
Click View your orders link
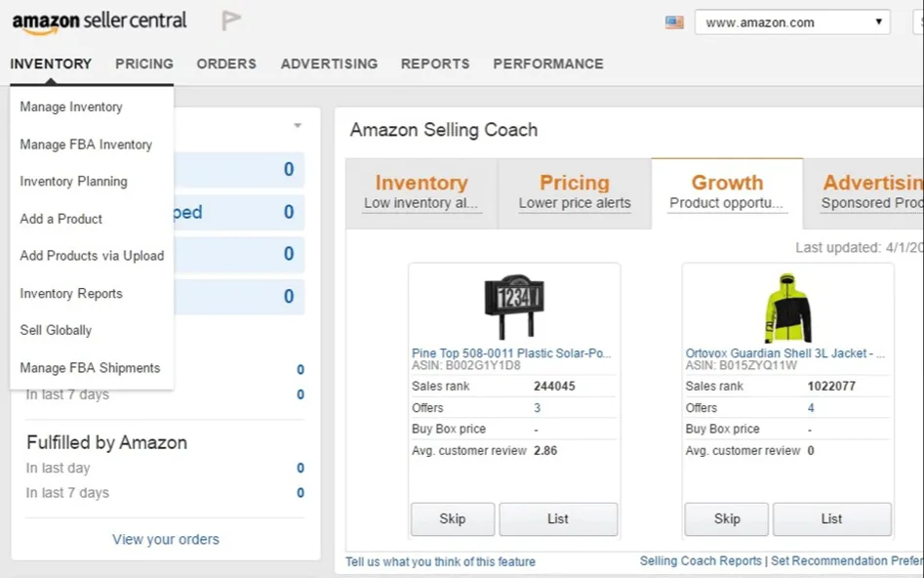coord(166,539)
